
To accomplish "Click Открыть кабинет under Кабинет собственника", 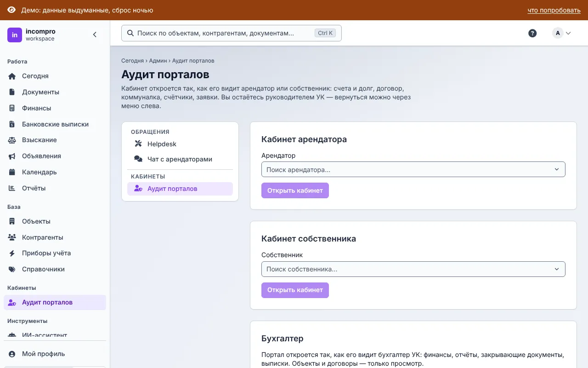I will pos(295,290).
